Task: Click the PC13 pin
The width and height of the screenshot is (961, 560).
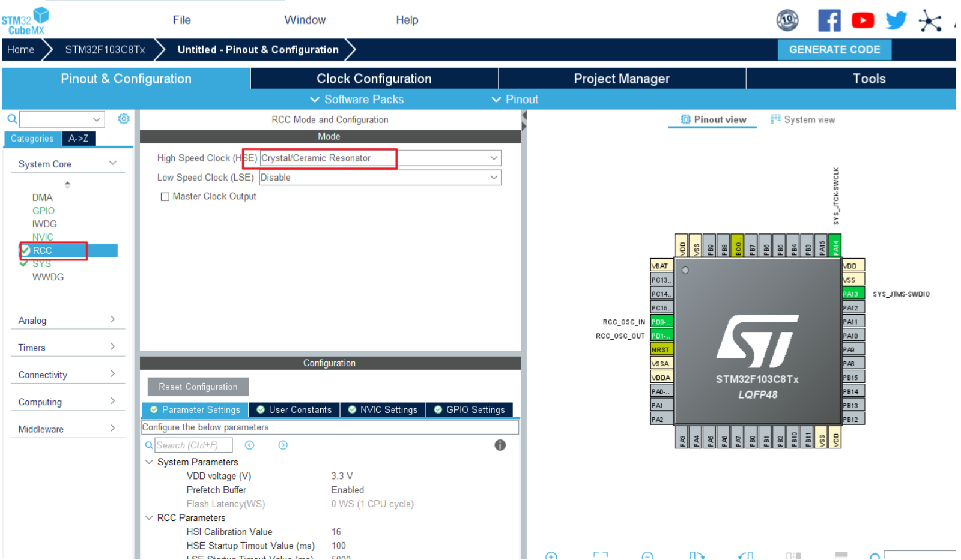Action: [x=662, y=280]
